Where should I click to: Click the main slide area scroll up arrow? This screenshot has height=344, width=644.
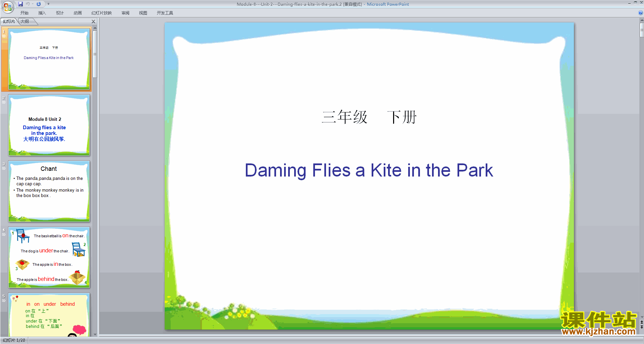pyautogui.click(x=642, y=20)
